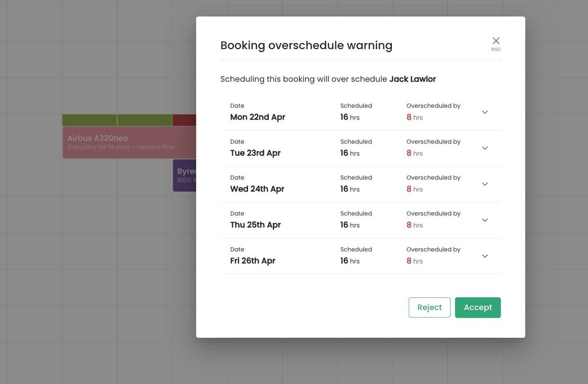This screenshot has height=384, width=588.
Task: Click the Overscheduled by header for Friday
Action: 433,249
